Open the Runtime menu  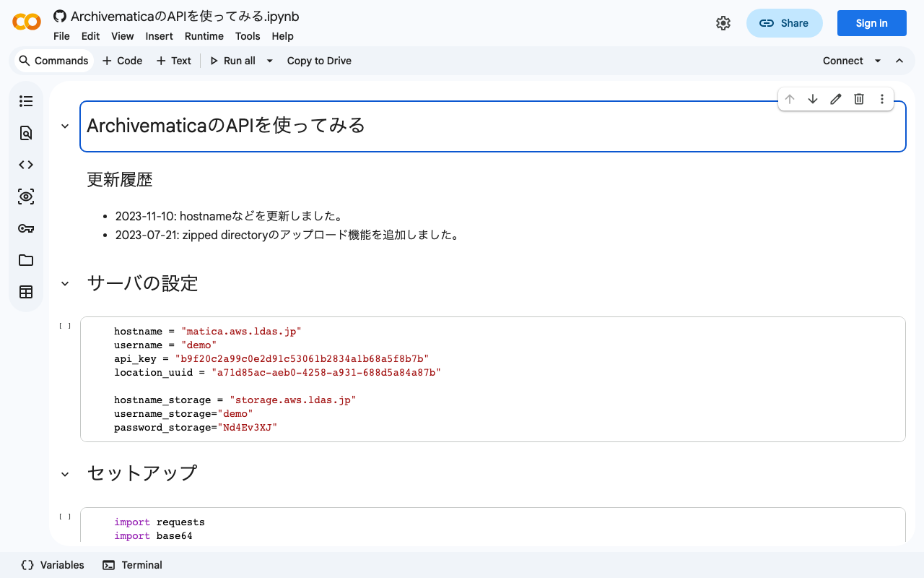click(204, 36)
